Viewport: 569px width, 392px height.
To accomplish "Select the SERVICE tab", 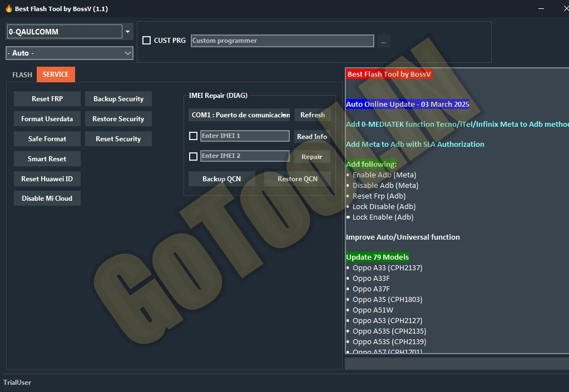I will (x=56, y=75).
